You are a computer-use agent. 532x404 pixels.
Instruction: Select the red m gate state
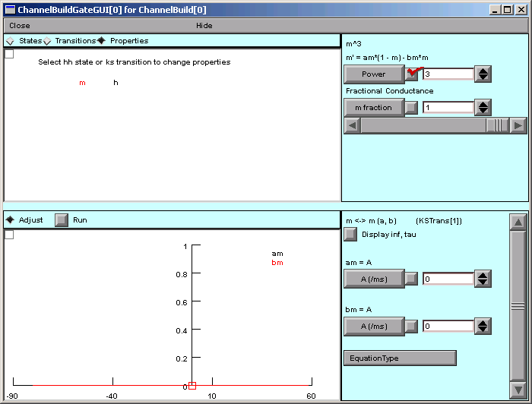(82, 83)
